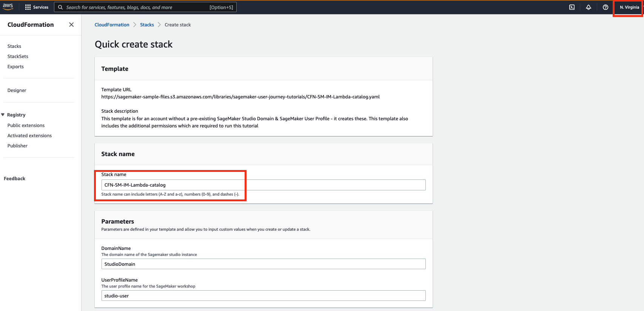Viewport: 644px width, 311px height.
Task: Open StackSets in sidebar
Action: (18, 57)
